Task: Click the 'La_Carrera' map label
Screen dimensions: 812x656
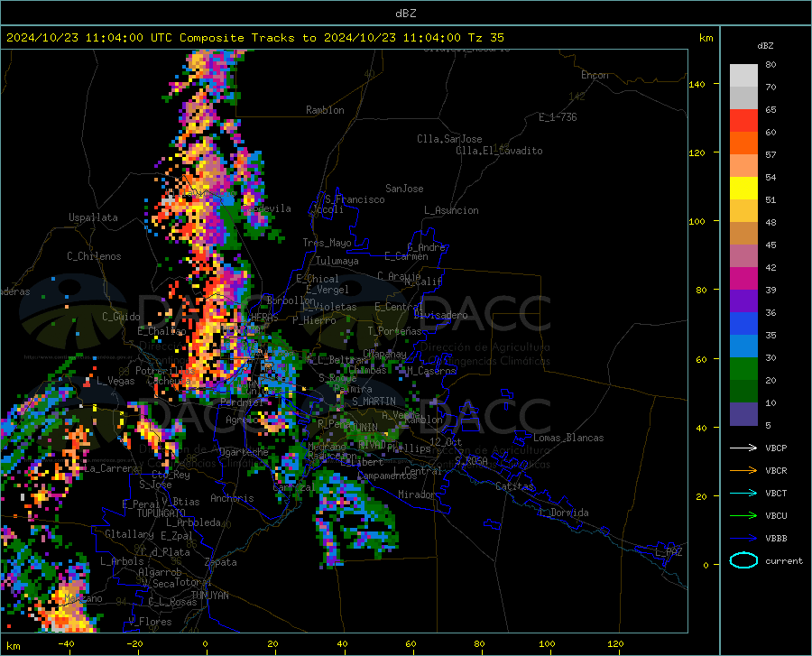Action: point(111,468)
